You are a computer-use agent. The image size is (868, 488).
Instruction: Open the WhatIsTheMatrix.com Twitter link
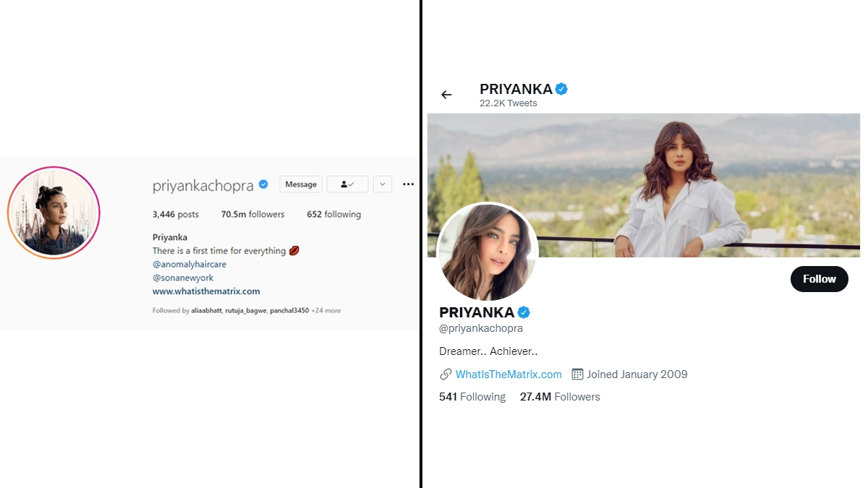point(509,374)
